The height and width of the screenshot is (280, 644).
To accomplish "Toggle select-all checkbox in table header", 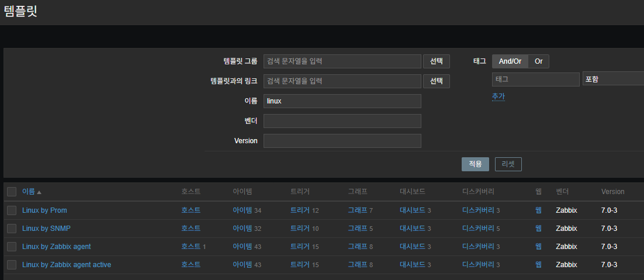I will tap(12, 192).
